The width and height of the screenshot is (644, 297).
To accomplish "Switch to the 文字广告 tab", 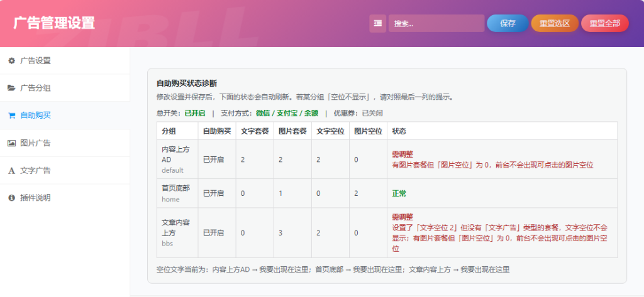I will 65,171.
